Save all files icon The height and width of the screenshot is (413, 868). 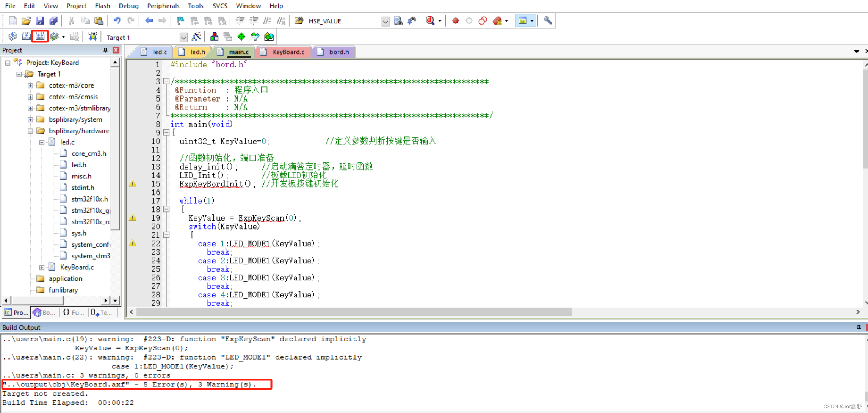coord(53,21)
